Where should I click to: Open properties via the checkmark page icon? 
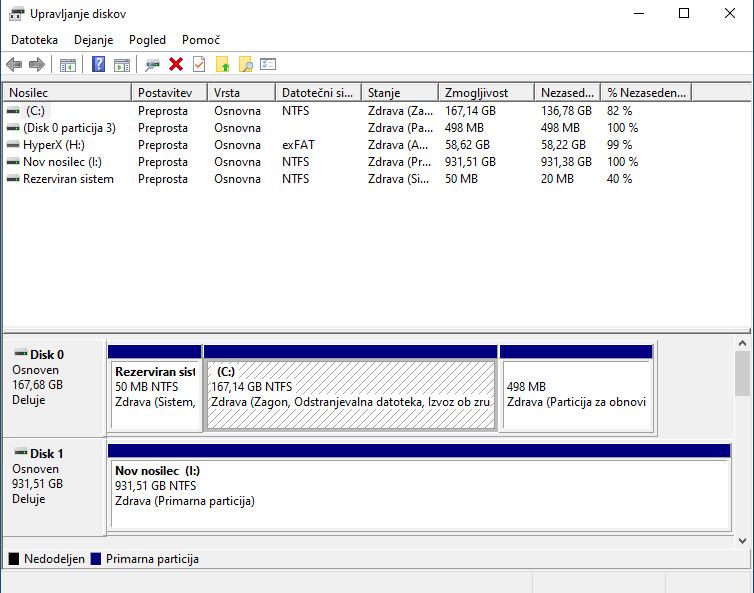pyautogui.click(x=199, y=64)
